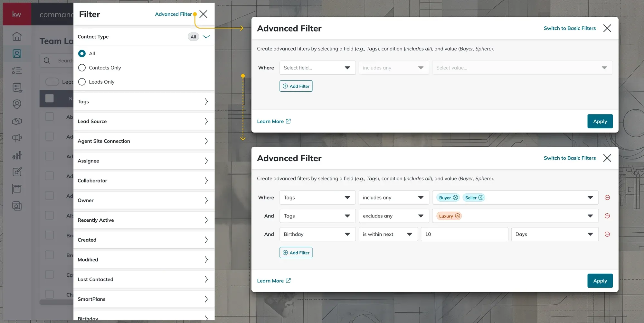
Task: Remove the Seller tag chip
Action: click(481, 198)
